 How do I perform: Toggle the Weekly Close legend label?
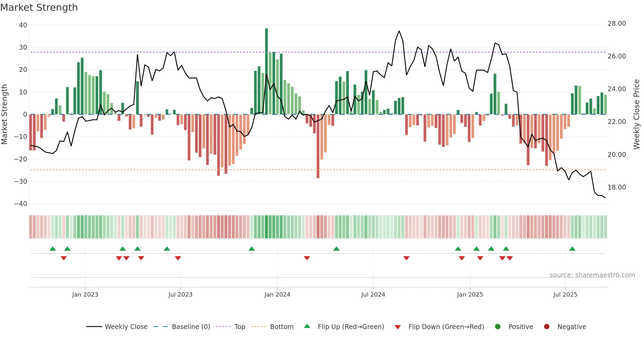point(126,327)
